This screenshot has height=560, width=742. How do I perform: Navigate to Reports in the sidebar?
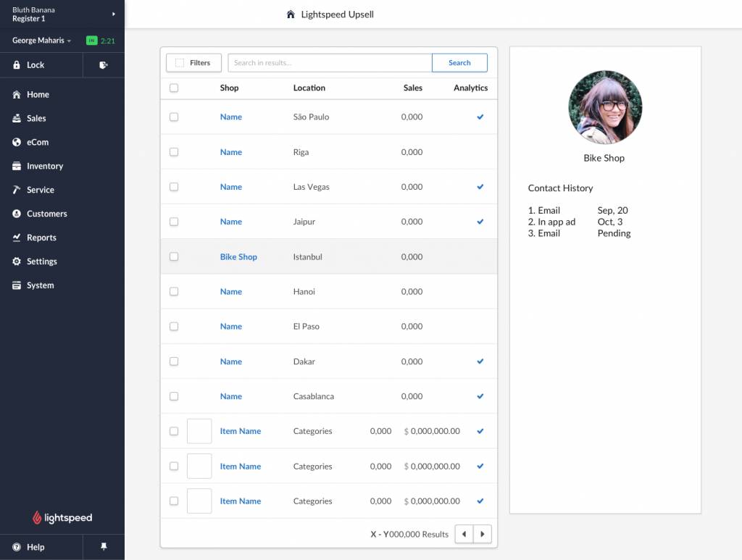(41, 238)
